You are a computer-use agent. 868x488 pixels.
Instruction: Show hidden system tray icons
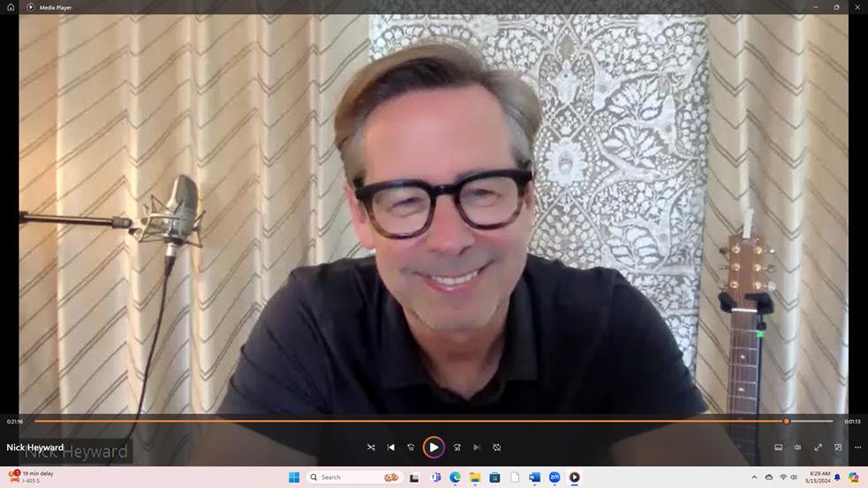[x=754, y=477]
